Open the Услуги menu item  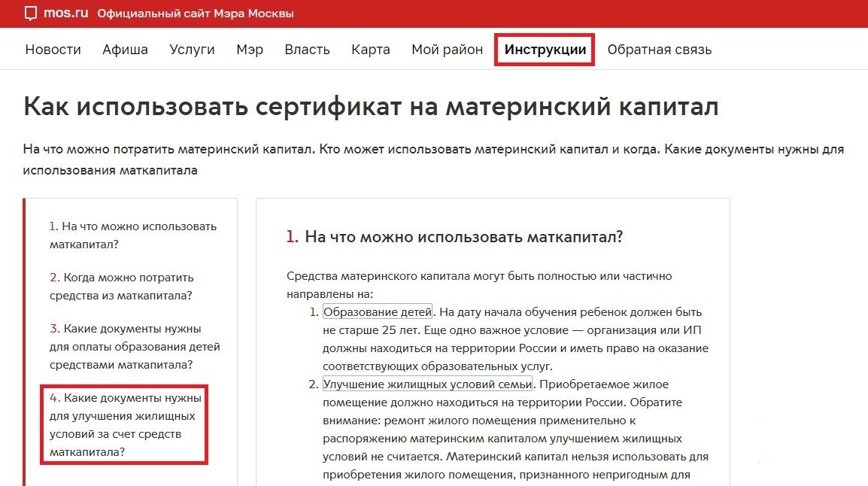(192, 49)
